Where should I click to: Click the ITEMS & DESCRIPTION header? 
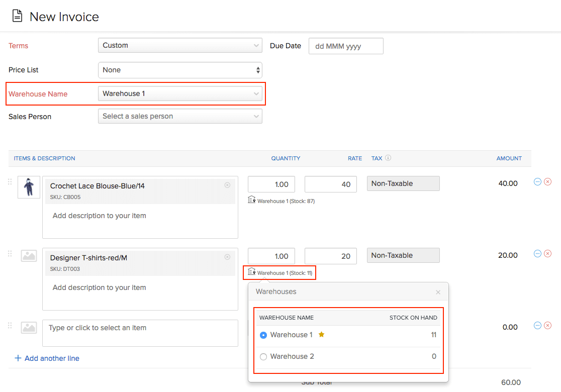coord(44,158)
